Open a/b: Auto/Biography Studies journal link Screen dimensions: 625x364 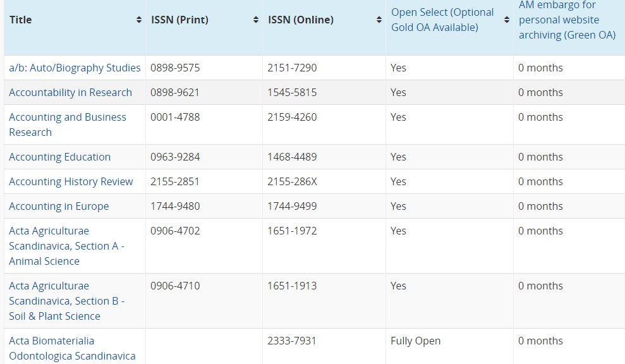[75, 68]
